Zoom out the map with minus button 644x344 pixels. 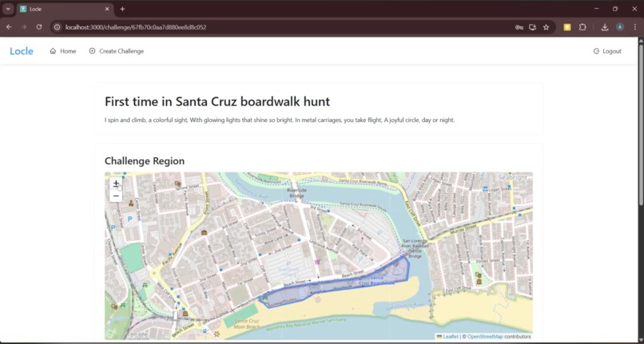tap(116, 196)
